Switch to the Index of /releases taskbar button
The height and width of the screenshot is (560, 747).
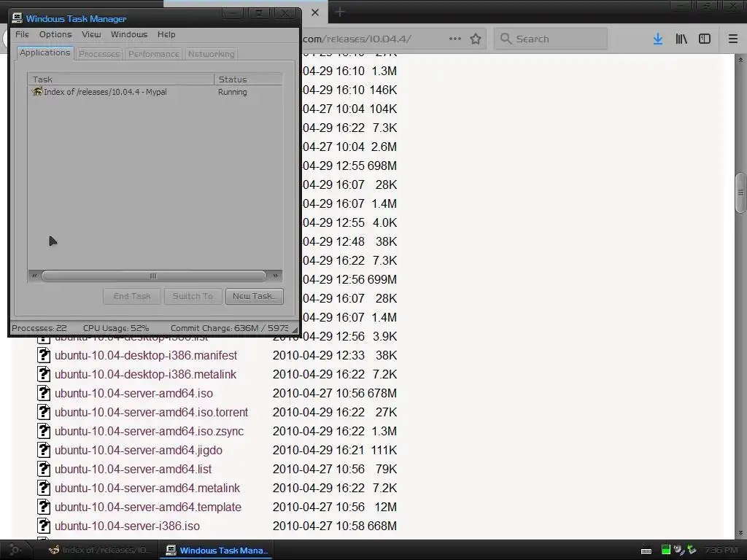click(x=99, y=550)
